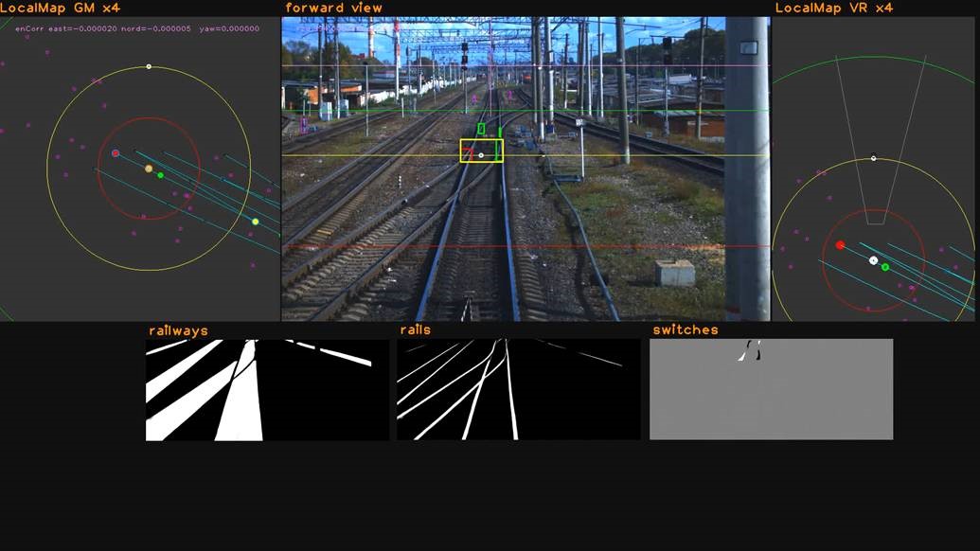Click the right dark railway signal head
980x551 pixels.
667,50
